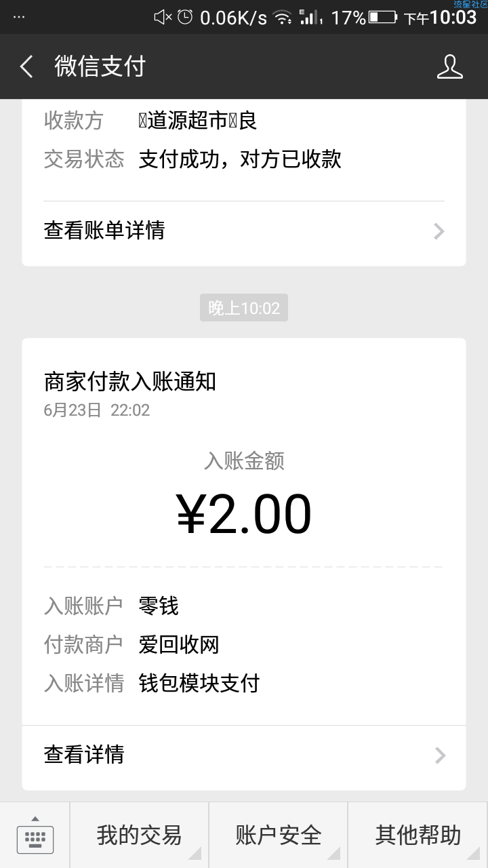488x868 pixels.
Task: Tap 查看账单详情 link
Action: pos(104,231)
